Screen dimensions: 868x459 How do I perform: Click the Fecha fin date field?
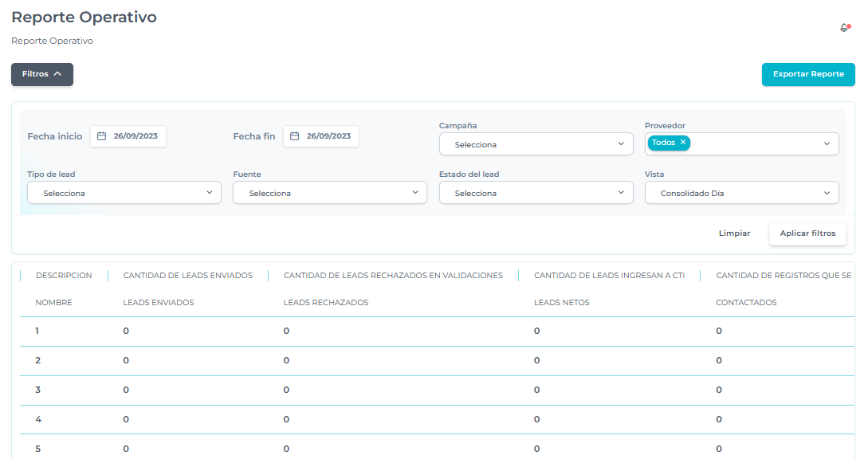tap(328, 136)
